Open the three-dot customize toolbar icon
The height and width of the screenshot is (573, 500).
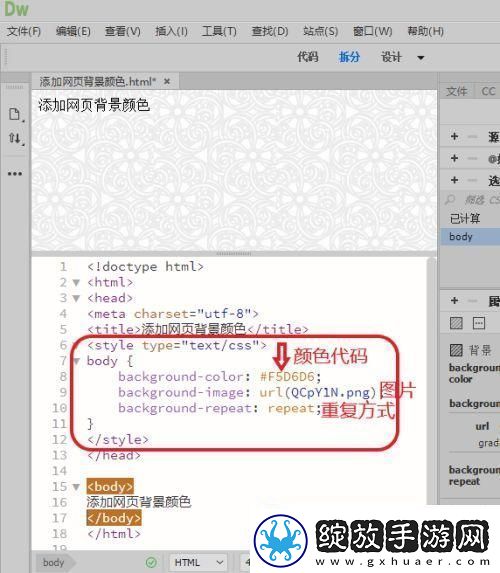pyautogui.click(x=15, y=174)
